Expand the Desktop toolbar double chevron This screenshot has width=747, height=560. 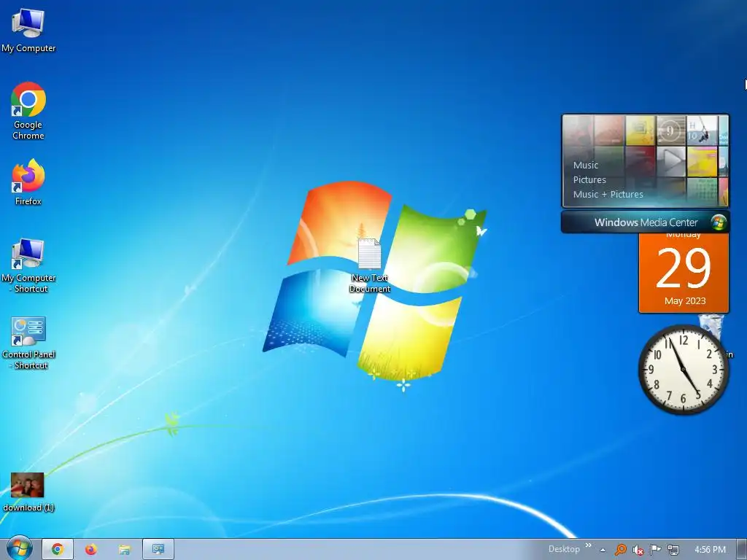(x=589, y=545)
